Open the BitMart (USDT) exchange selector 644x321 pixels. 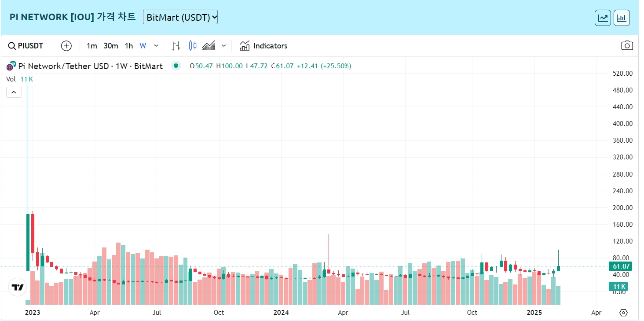pos(180,17)
